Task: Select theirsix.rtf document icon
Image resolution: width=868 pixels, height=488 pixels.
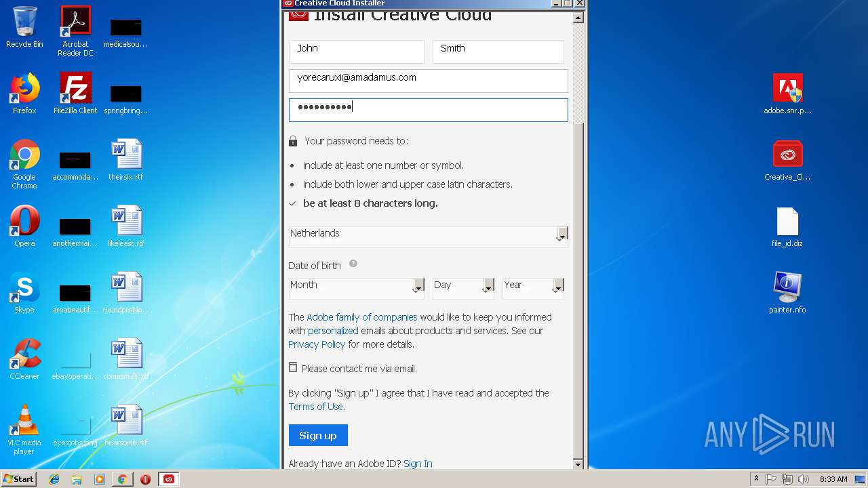Action: click(126, 160)
